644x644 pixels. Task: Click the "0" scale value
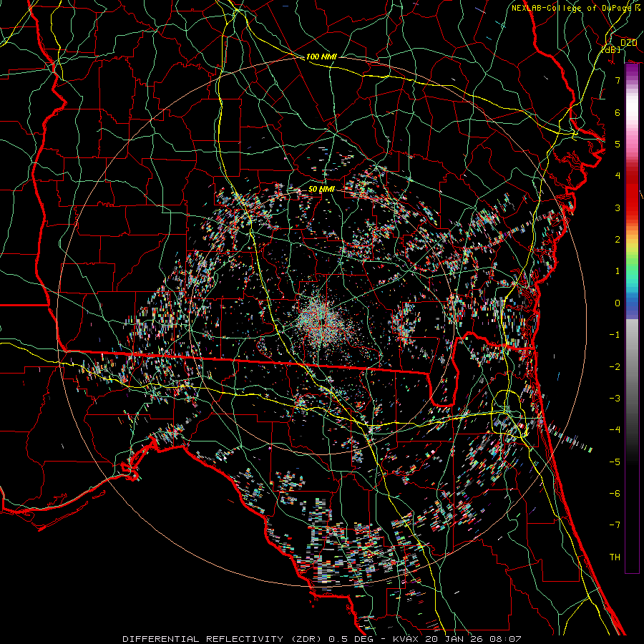tap(618, 303)
